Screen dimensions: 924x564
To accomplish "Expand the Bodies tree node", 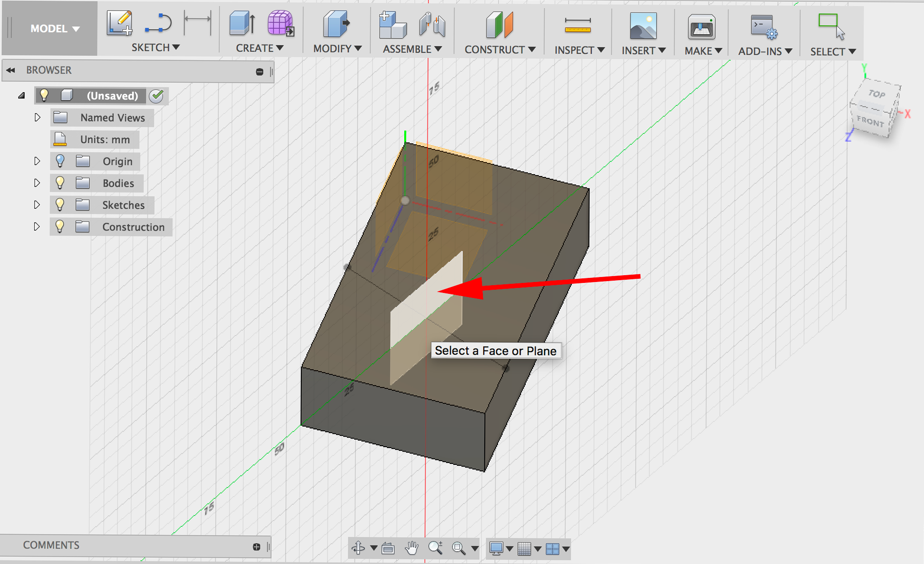I will point(37,183).
